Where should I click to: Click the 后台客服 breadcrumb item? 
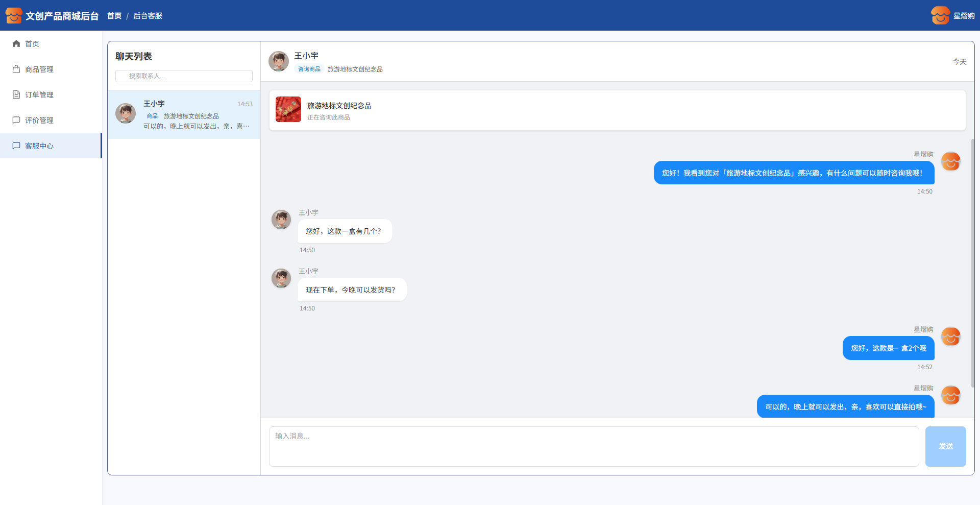[148, 16]
